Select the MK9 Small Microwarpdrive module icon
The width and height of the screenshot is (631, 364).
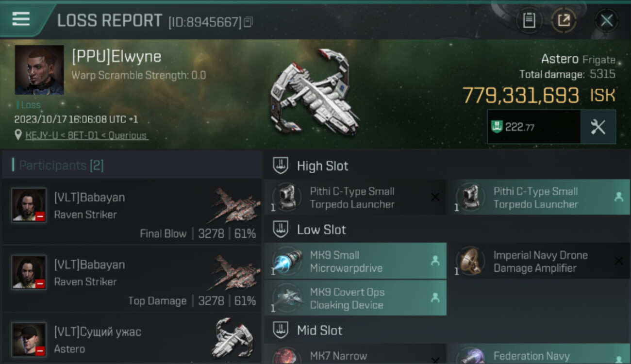click(x=287, y=261)
